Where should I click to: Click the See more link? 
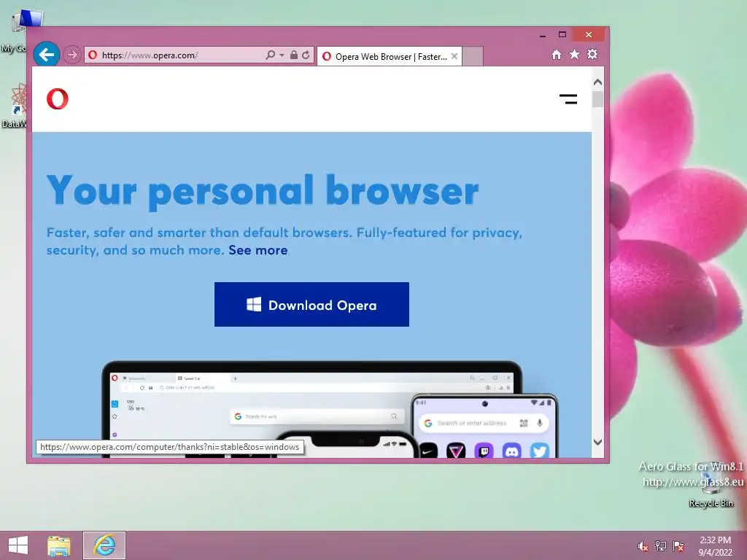[258, 250]
